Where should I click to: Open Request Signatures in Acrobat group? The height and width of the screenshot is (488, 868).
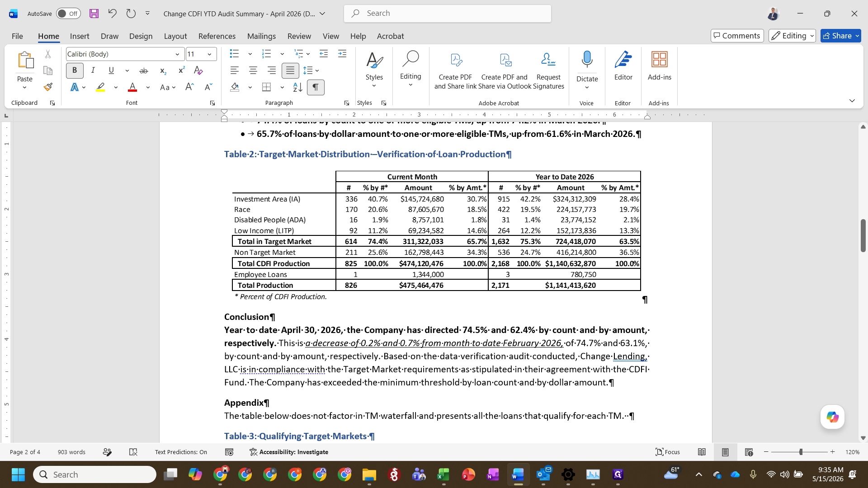pos(548,70)
